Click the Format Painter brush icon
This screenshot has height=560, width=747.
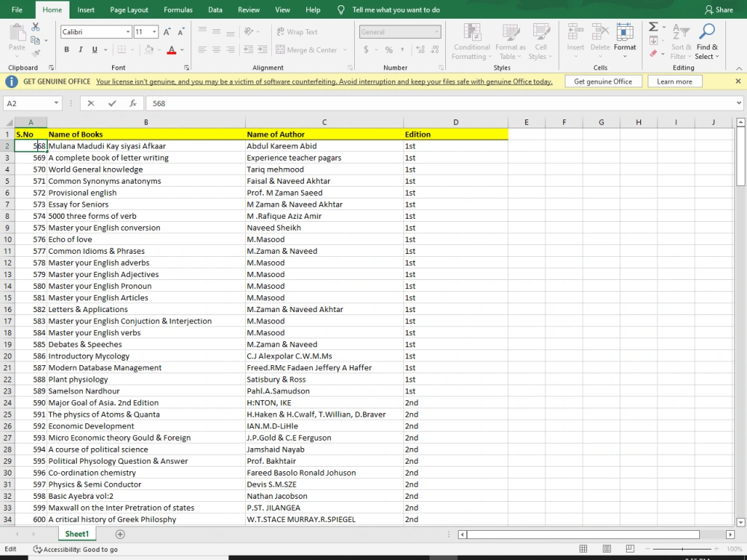[35, 53]
